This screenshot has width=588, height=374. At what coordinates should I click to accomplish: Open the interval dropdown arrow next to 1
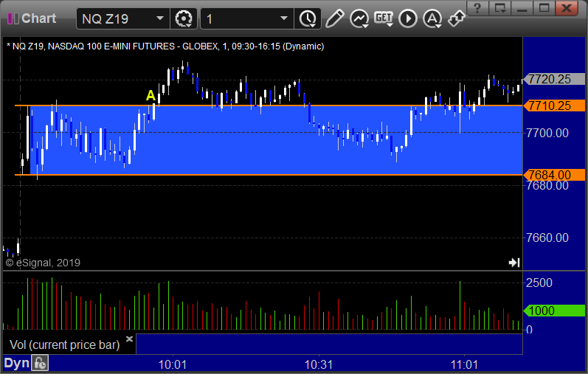pyautogui.click(x=284, y=18)
